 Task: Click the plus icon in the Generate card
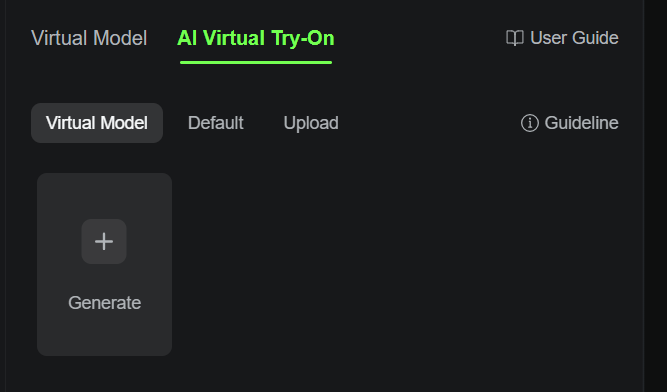pyautogui.click(x=104, y=241)
